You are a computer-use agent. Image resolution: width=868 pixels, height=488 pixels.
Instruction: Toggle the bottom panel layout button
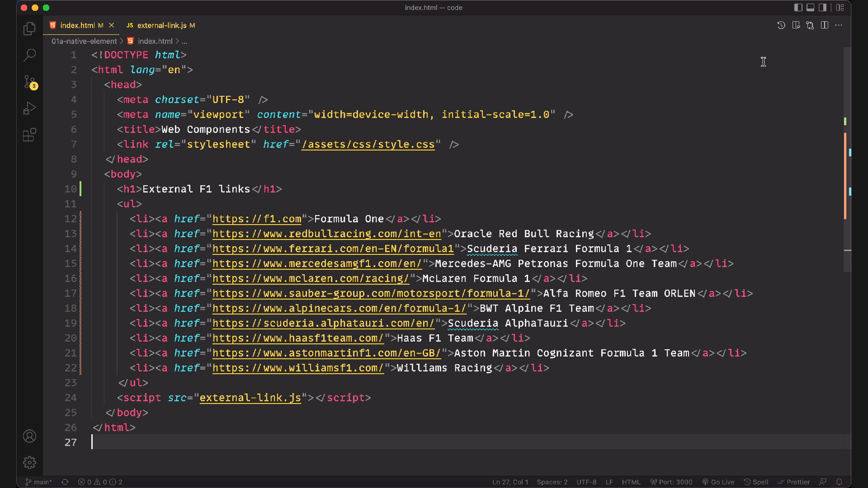(810, 7)
